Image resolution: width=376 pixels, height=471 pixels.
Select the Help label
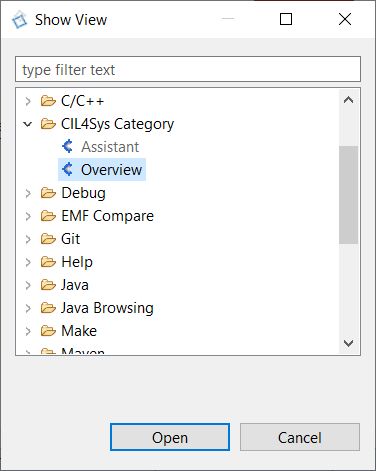77,262
